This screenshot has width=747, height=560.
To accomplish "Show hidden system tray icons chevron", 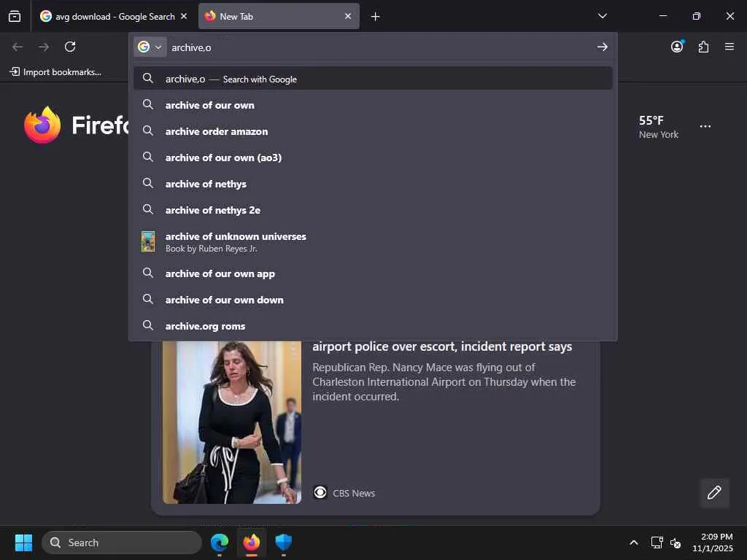I will point(634,542).
